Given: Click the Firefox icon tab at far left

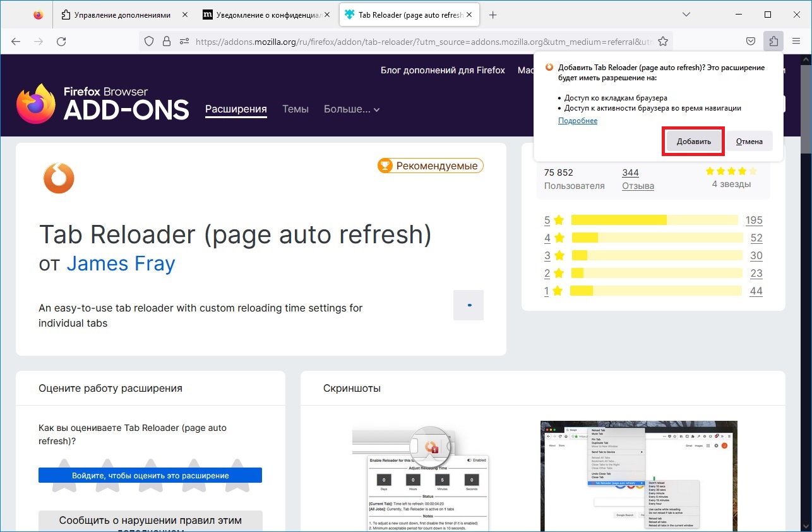Looking at the screenshot, I should [x=39, y=15].
